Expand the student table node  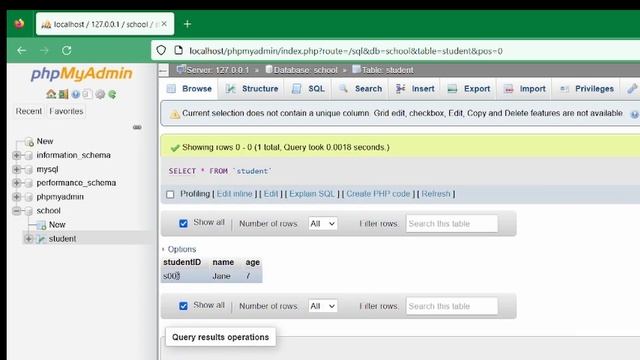coord(29,238)
